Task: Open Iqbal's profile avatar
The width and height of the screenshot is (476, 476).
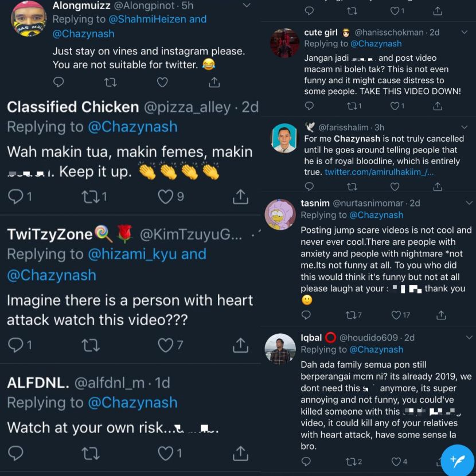Action: [x=280, y=349]
